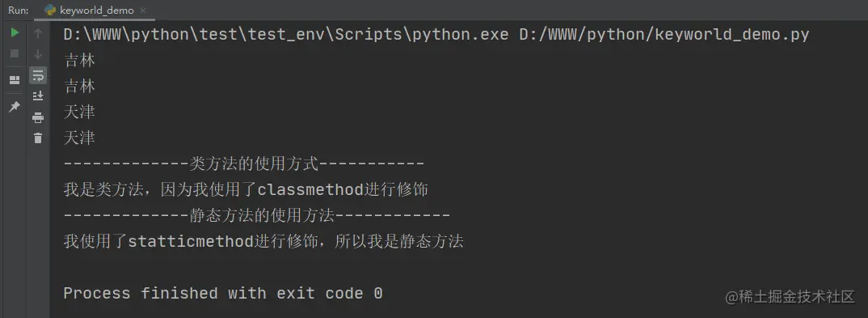This screenshot has width=868, height=318.
Task: Click the Run tool window label
Action: tap(19, 10)
